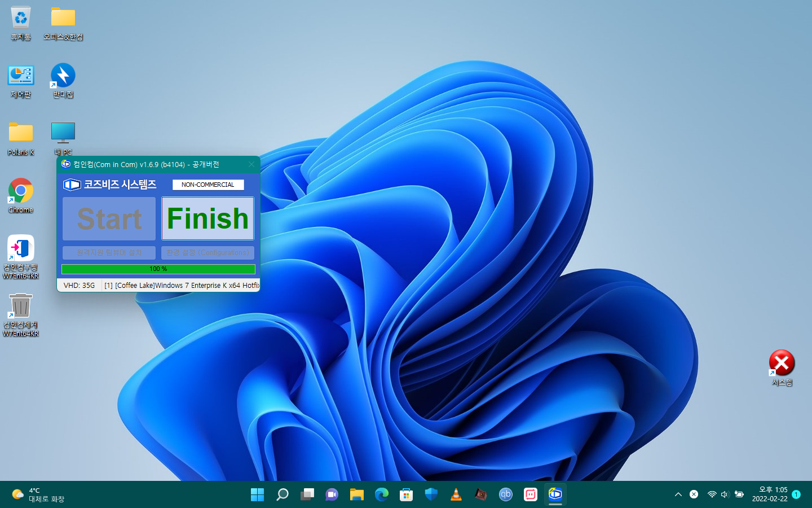
Task: Open taskbar Search
Action: point(283,494)
